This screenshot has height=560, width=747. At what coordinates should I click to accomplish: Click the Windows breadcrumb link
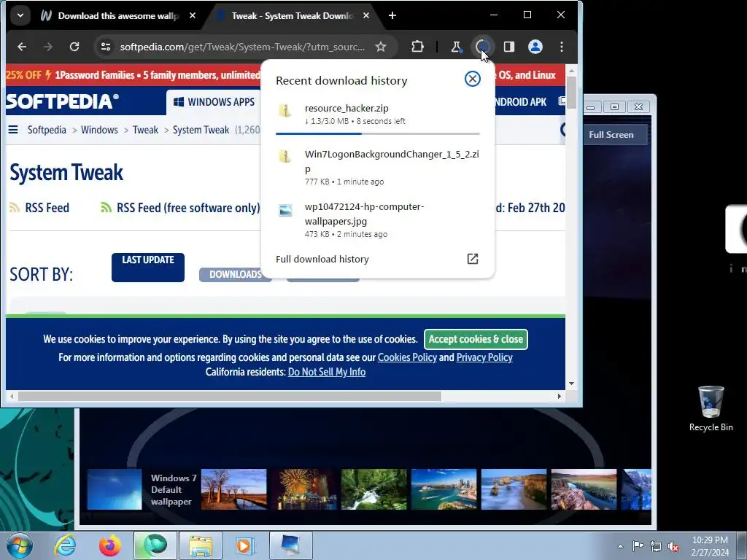point(99,130)
